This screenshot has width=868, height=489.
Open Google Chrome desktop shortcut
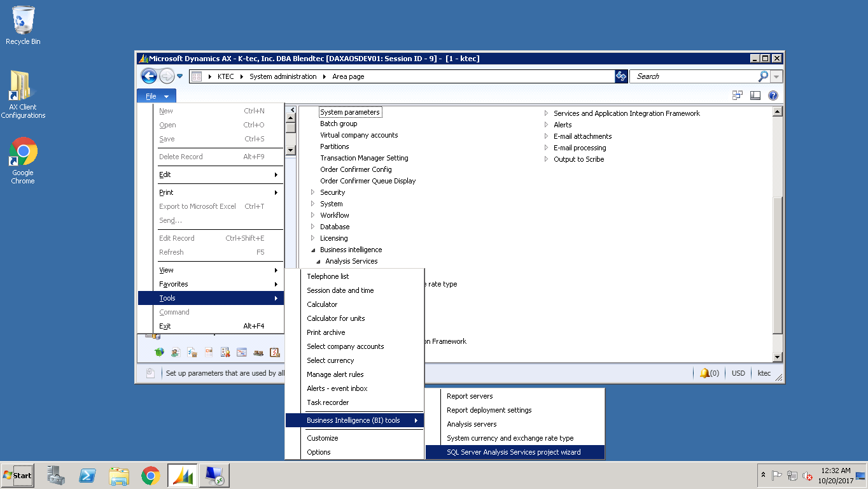pyautogui.click(x=23, y=160)
